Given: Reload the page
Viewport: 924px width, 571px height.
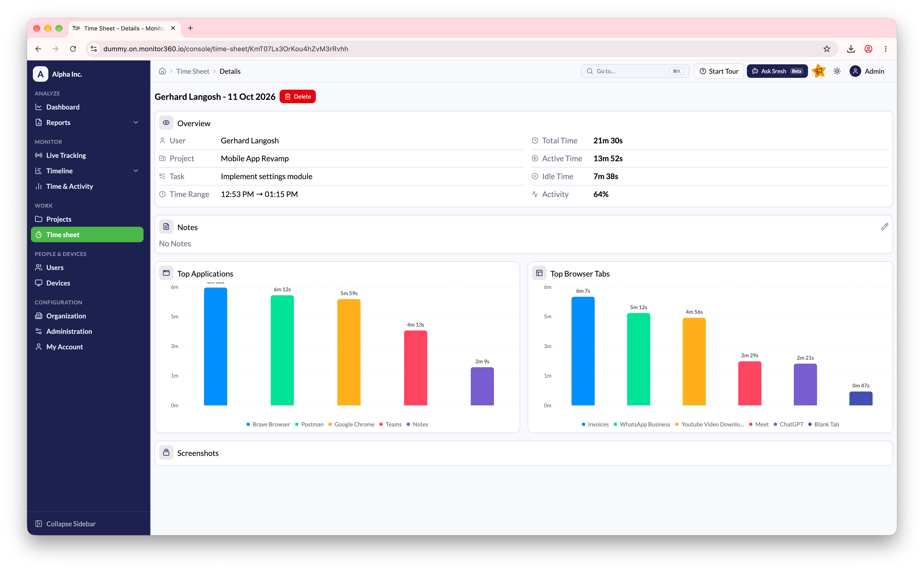Looking at the screenshot, I should point(73,49).
